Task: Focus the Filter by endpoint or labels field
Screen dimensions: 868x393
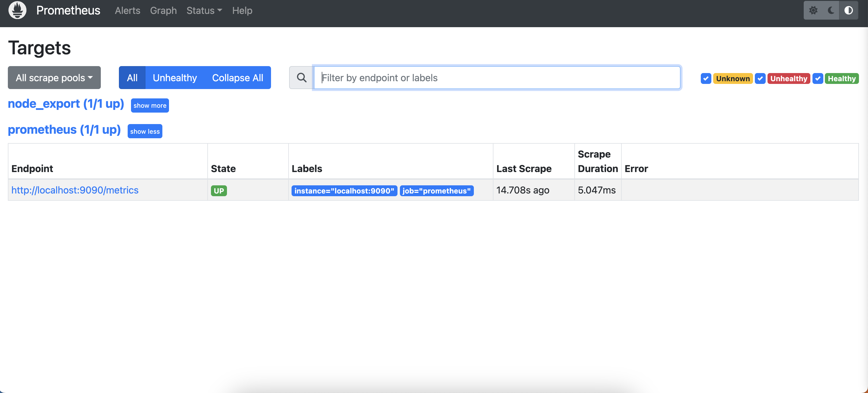Action: (497, 78)
